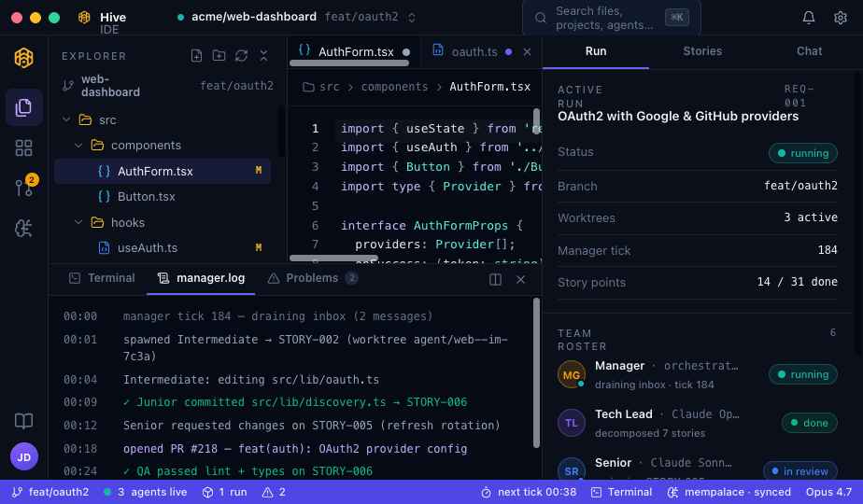Open notifications bell
863x504 pixels.
pos(809,18)
